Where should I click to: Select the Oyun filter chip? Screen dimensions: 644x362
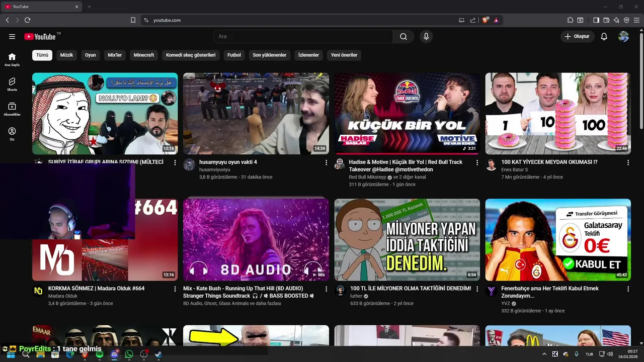(x=91, y=55)
